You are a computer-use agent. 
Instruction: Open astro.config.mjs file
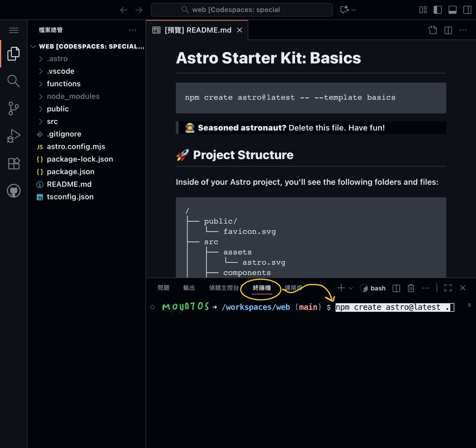(x=86, y=147)
